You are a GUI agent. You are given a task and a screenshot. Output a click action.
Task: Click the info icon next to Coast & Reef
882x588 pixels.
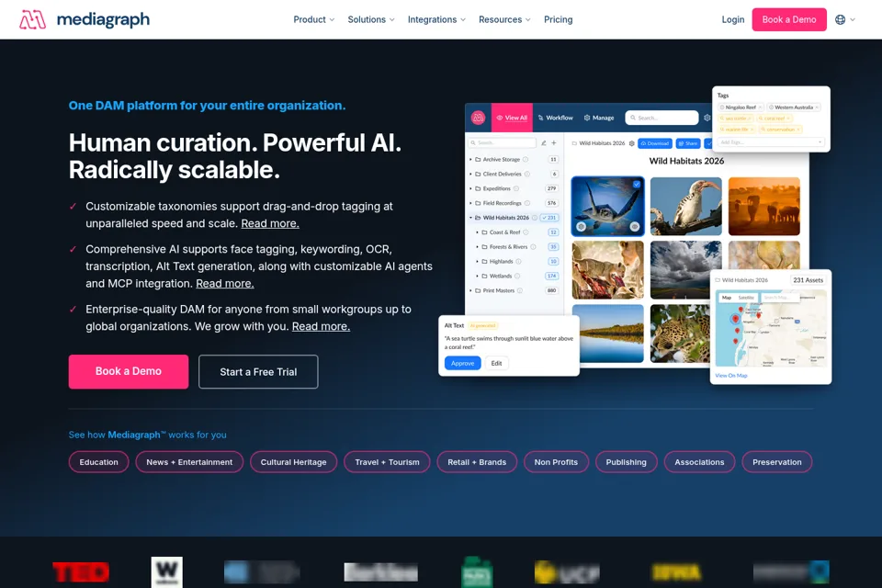(x=526, y=232)
